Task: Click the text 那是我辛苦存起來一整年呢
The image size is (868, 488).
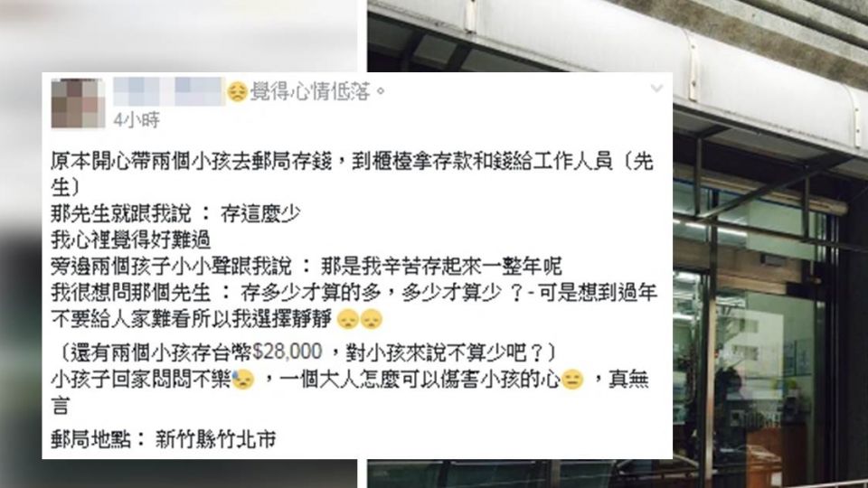Action: point(441,266)
